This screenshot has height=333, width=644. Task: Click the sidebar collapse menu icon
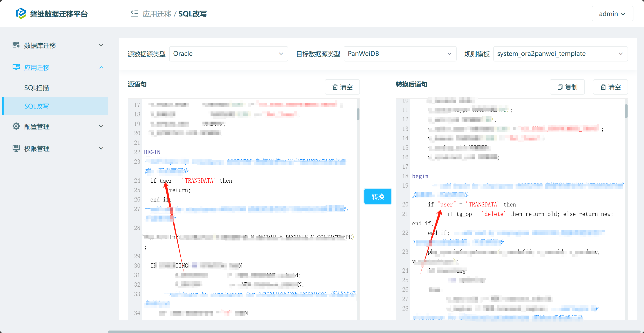134,14
